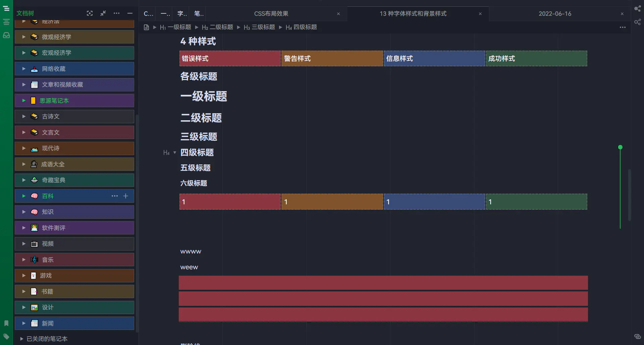The image size is (644, 345).
Task: Expand the 现代诗 notebook
Action: point(24,148)
